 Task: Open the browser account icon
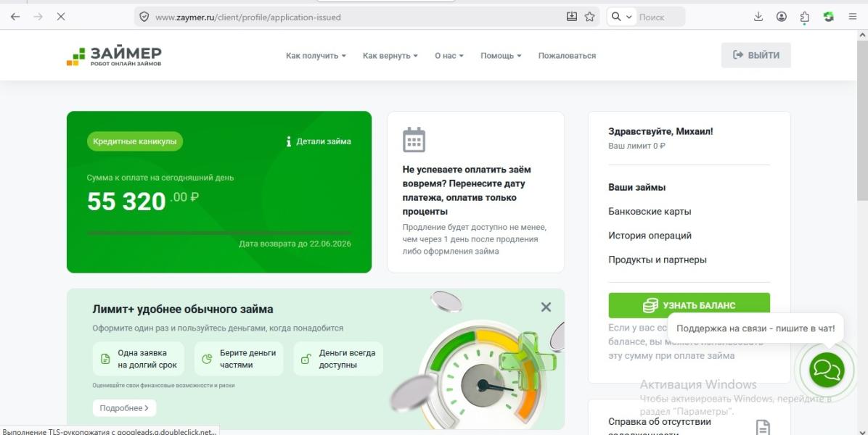click(x=781, y=17)
